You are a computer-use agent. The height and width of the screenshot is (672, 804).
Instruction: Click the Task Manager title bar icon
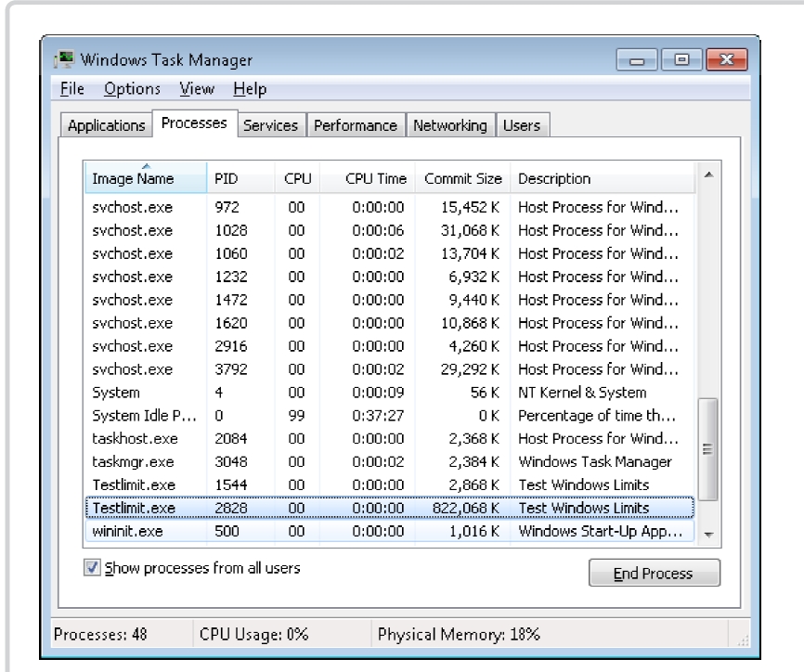pos(64,59)
